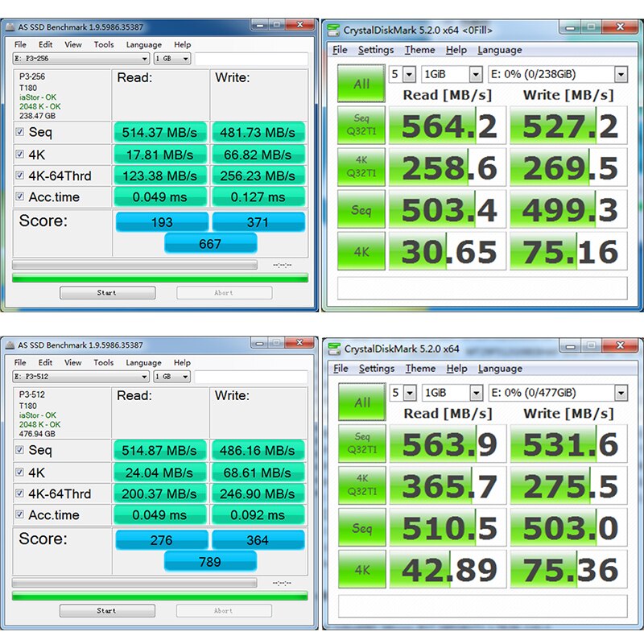644x644 pixels.
Task: Click the green progress bar in the P3-512 AS SSD window
Action: [x=159, y=596]
